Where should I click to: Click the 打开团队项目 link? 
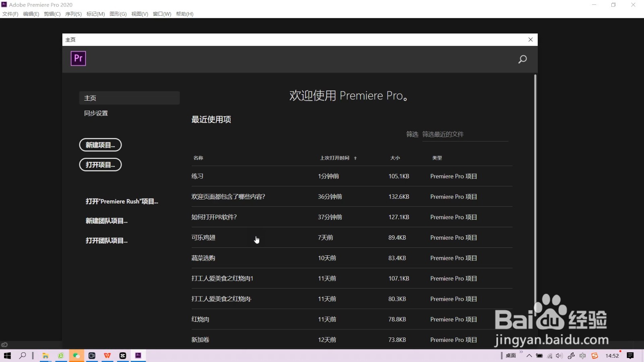click(107, 241)
